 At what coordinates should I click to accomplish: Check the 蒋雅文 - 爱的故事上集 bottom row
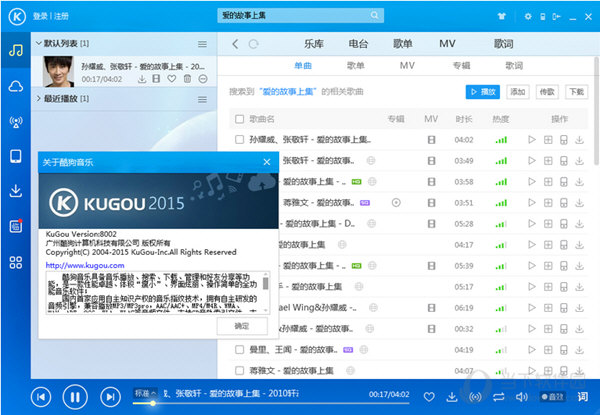pyautogui.click(x=240, y=370)
